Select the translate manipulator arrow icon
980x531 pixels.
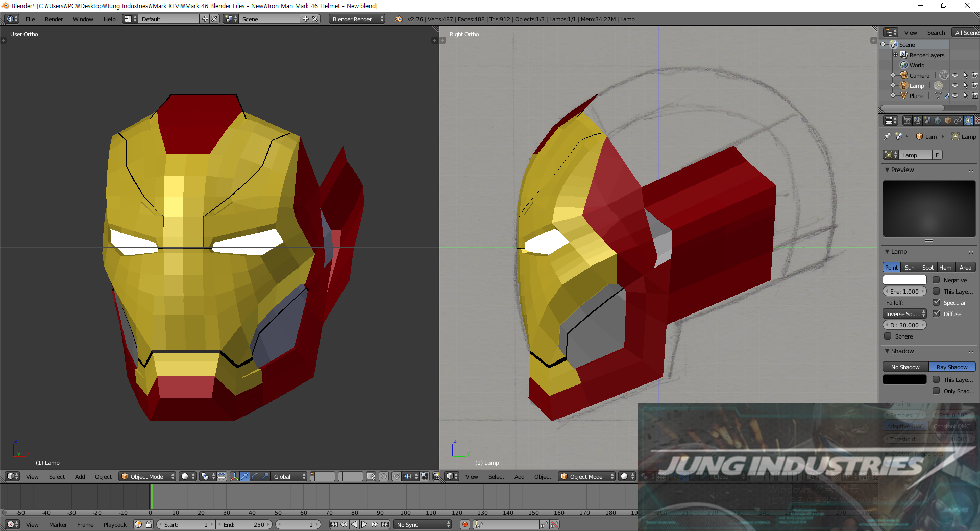(244, 476)
